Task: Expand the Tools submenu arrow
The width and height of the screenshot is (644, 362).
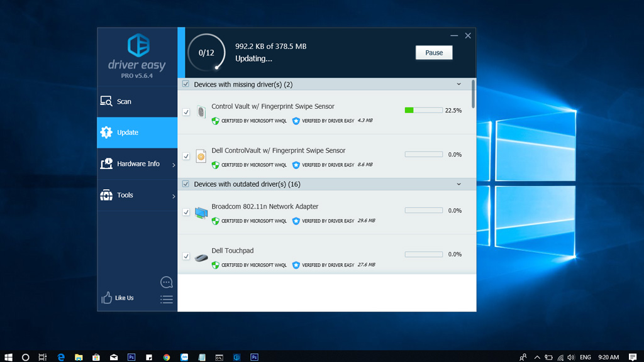Action: point(174,196)
